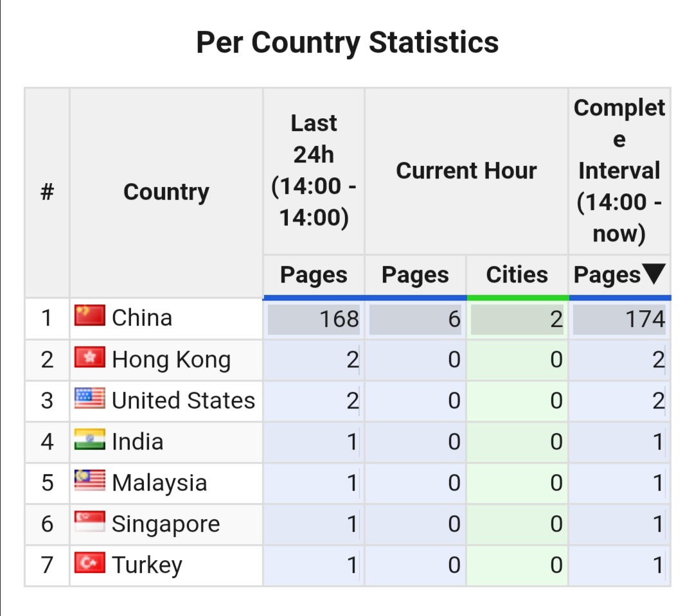
Task: Select the United States country name
Action: [183, 400]
